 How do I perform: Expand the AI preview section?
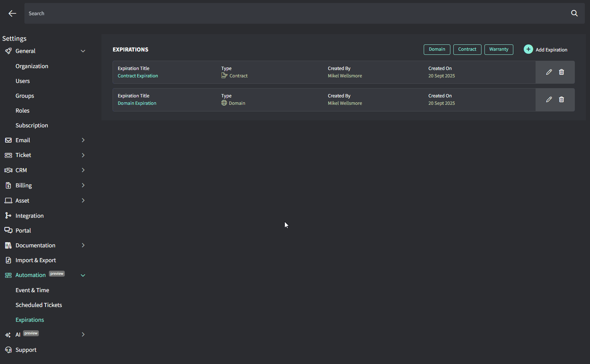pos(83,335)
